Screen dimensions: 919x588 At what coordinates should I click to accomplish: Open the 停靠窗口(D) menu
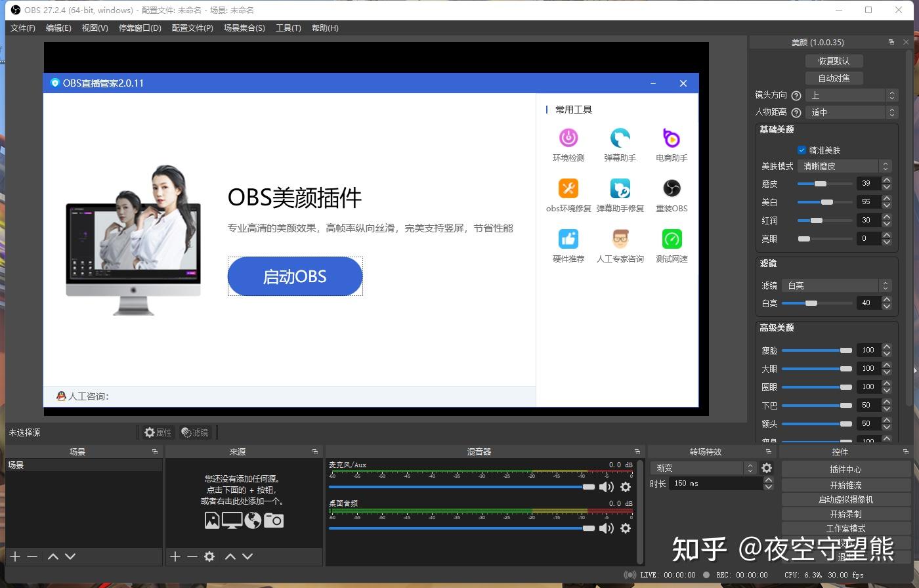click(x=140, y=28)
